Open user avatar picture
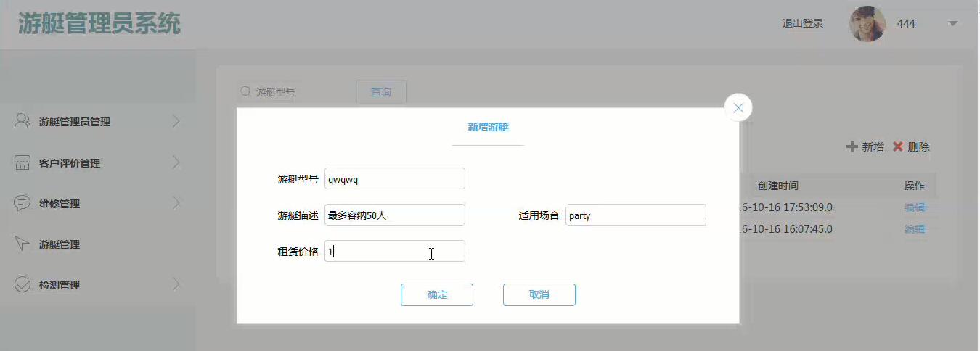This screenshot has height=351, width=980. tap(867, 24)
